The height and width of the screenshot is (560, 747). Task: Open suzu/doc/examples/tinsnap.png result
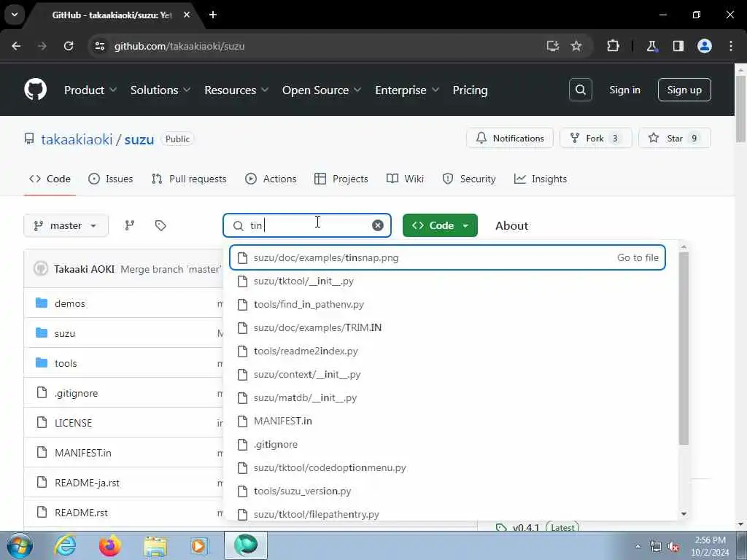tap(447, 257)
